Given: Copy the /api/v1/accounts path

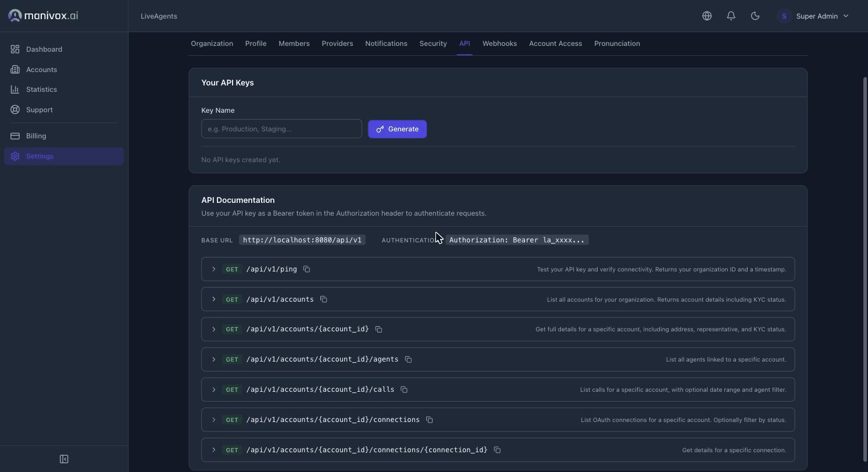Looking at the screenshot, I should point(323,299).
